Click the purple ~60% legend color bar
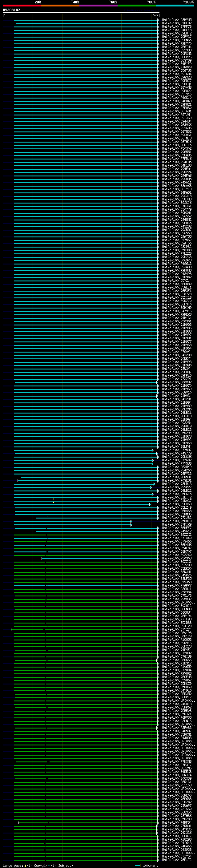 click(x=98, y=6)
